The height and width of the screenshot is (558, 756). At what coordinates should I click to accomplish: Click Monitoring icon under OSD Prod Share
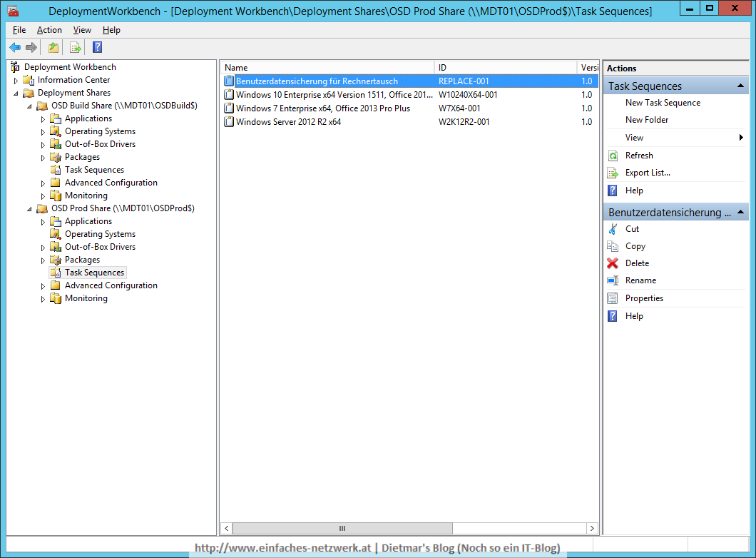tap(56, 298)
